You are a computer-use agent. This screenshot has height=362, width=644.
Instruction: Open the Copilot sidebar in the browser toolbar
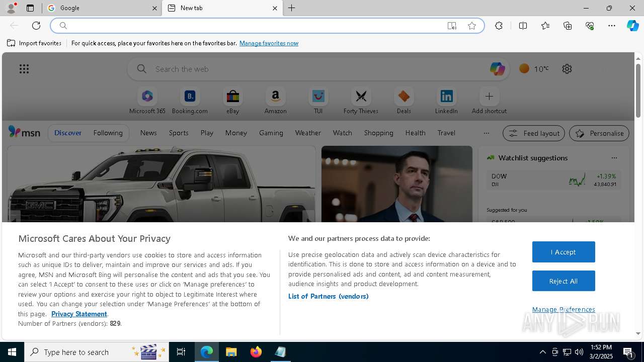[632, 26]
